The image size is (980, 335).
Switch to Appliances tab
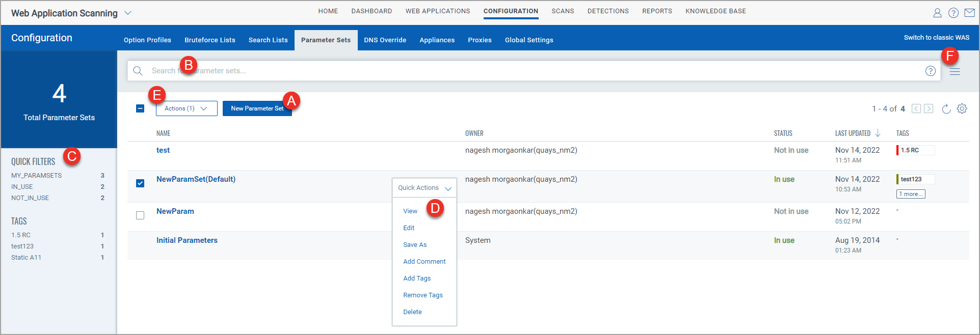(437, 40)
